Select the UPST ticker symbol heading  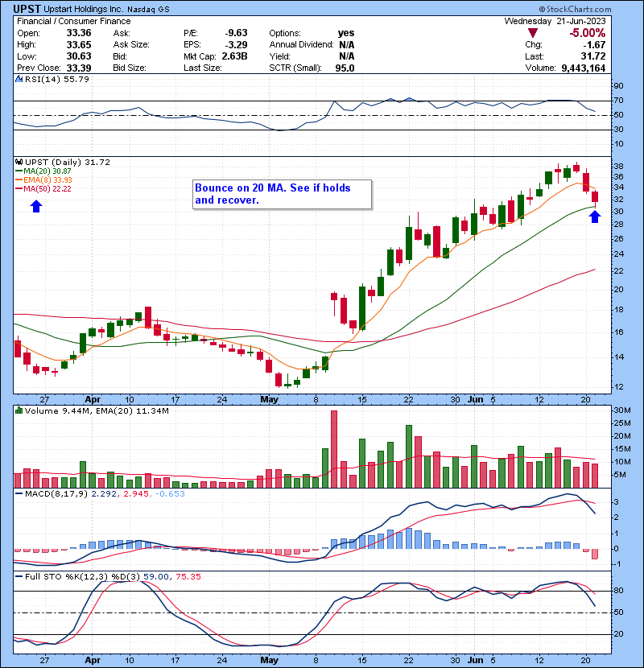click(27, 9)
